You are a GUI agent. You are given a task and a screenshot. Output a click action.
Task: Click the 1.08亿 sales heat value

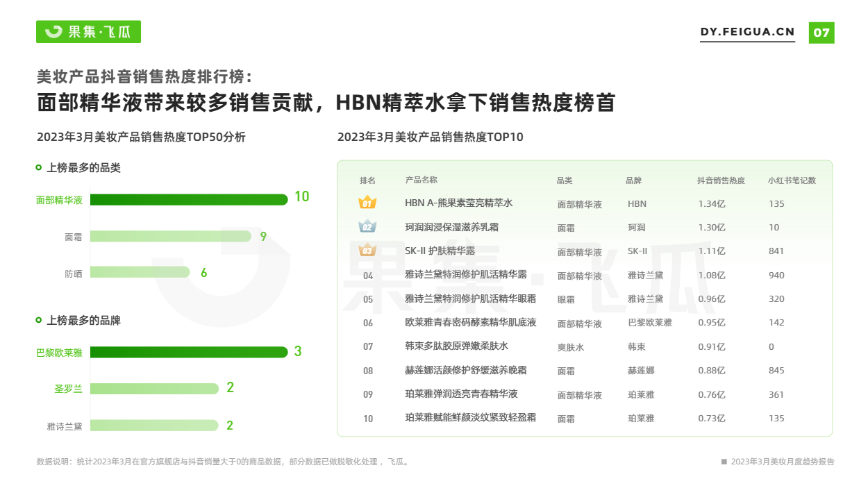(x=711, y=276)
